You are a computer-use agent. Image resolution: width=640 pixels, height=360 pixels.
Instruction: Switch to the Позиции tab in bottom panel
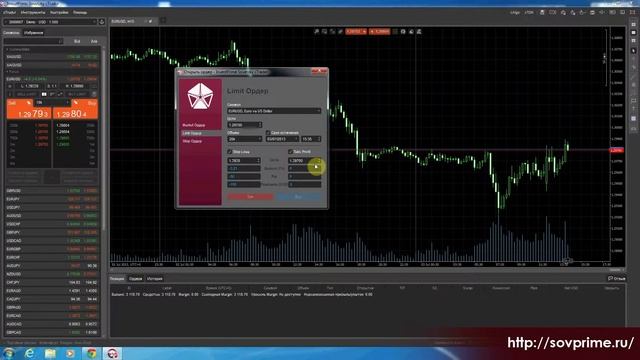[117, 279]
